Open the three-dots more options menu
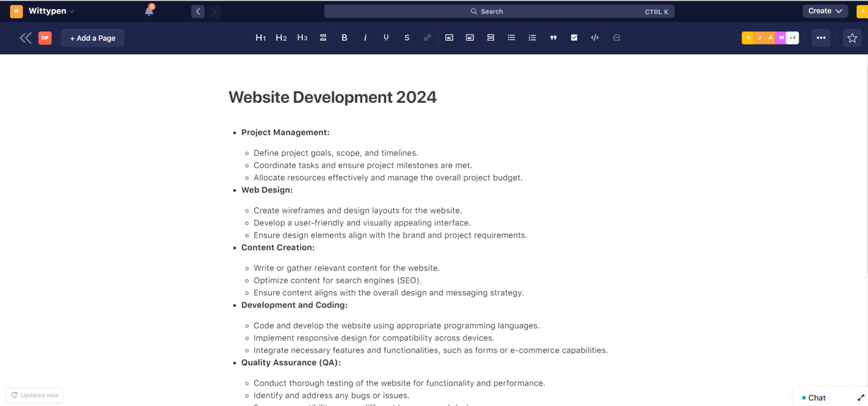Viewport: 868px width, 406px height. point(821,38)
